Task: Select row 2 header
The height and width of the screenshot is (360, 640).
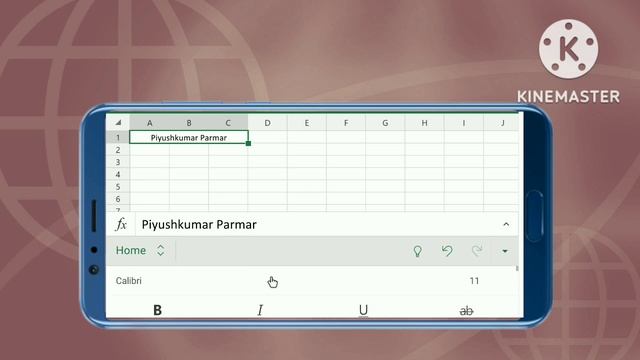Action: point(118,150)
